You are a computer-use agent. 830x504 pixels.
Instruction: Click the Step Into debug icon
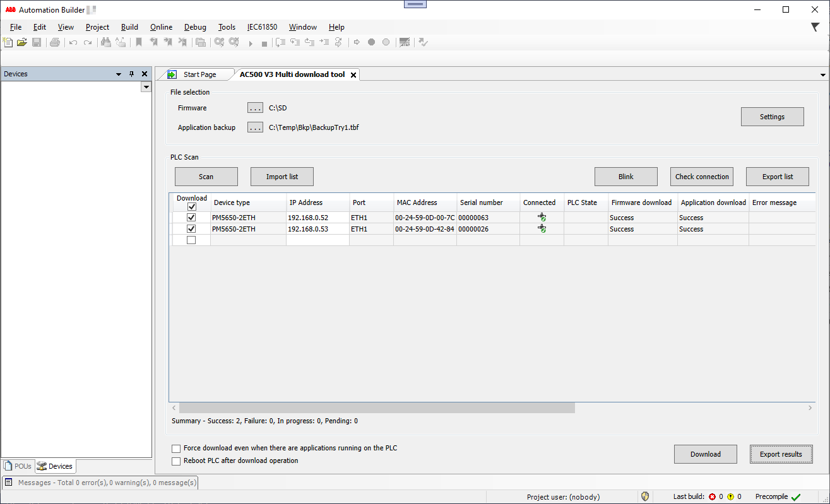click(x=295, y=42)
